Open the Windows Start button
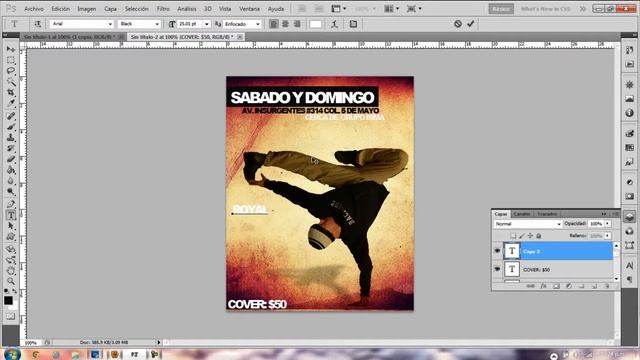640x360 pixels. [11, 354]
